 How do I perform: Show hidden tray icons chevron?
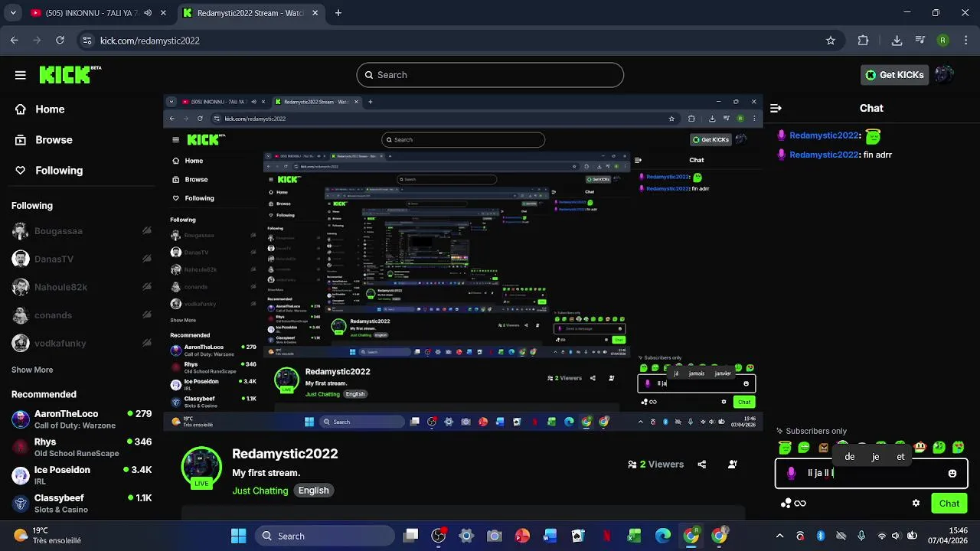pos(779,536)
